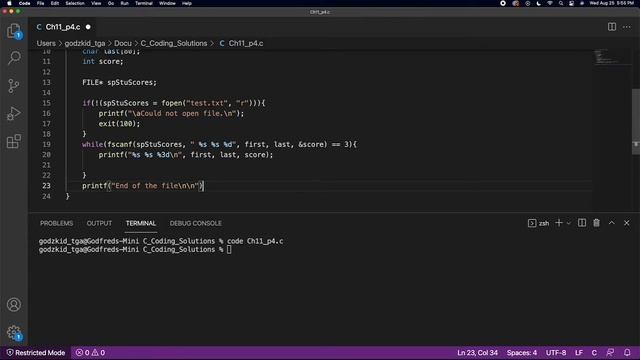Open the Search view in activity bar
Image resolution: width=640 pixels, height=360 pixels.
pyautogui.click(x=14, y=58)
